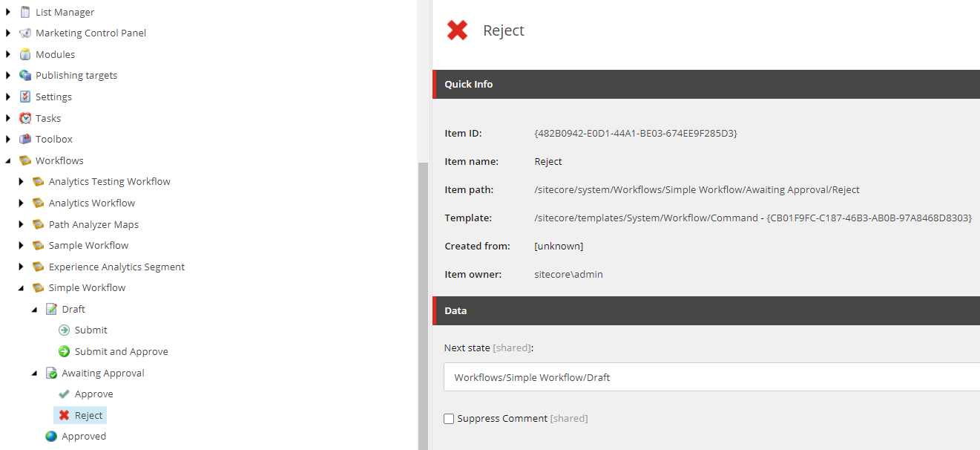
Task: Click the red X Reject icon in tree
Action: point(65,415)
